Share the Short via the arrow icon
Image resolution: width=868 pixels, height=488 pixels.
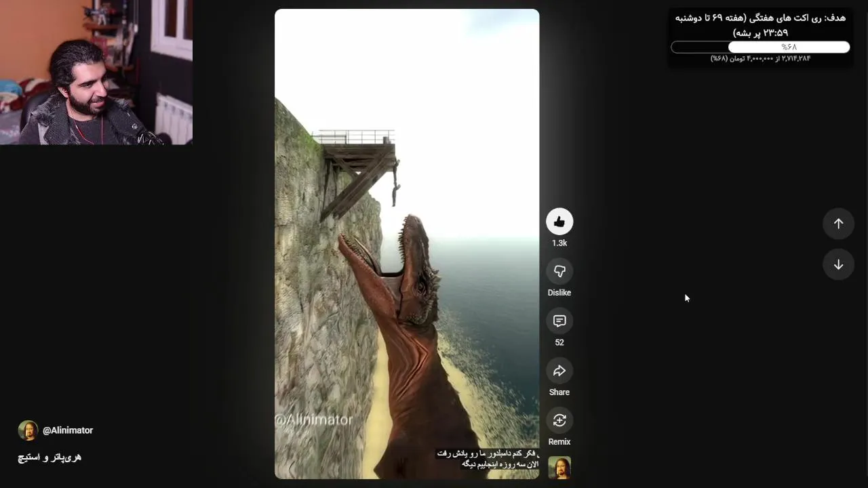coord(559,371)
